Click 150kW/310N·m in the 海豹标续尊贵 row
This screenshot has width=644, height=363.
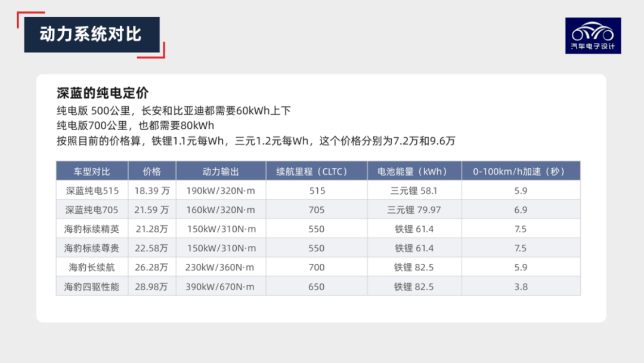click(x=221, y=248)
